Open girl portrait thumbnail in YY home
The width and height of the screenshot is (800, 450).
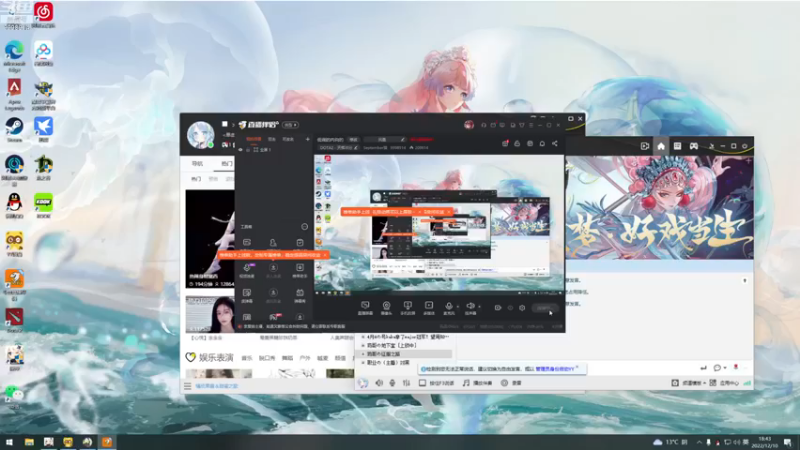[x=210, y=313]
